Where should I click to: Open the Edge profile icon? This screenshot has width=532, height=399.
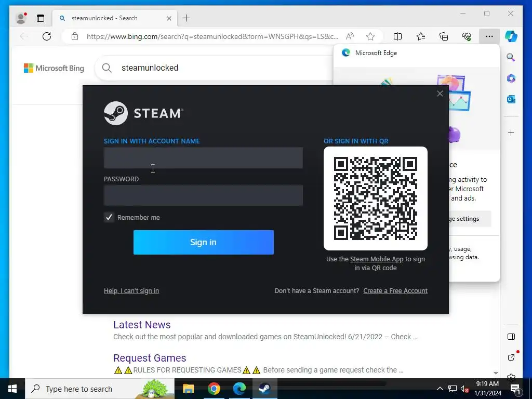[x=21, y=18]
